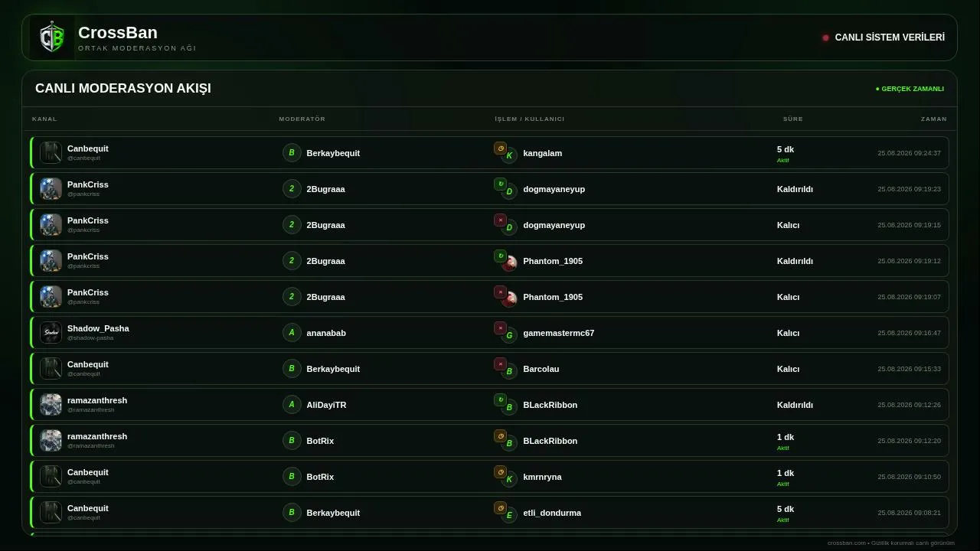Click the green unban icon beside BLackRibbon

(501, 400)
